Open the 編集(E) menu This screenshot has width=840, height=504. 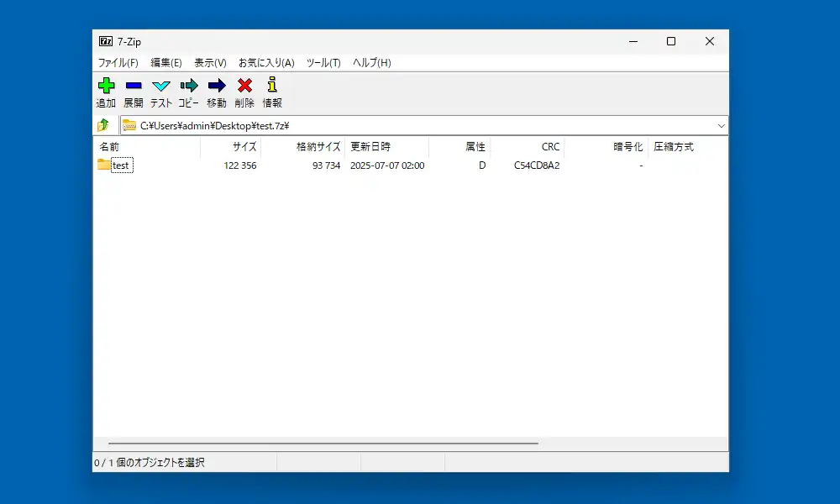[x=165, y=62]
